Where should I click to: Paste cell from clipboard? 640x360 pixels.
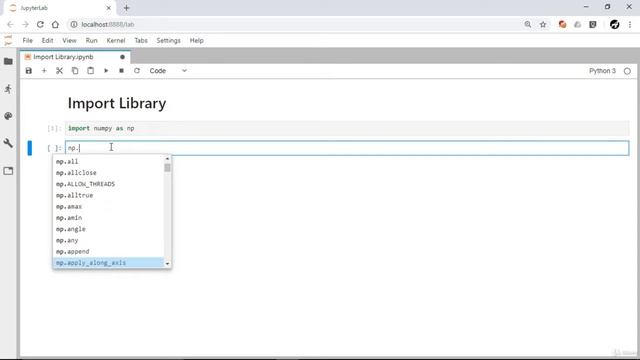tap(91, 71)
